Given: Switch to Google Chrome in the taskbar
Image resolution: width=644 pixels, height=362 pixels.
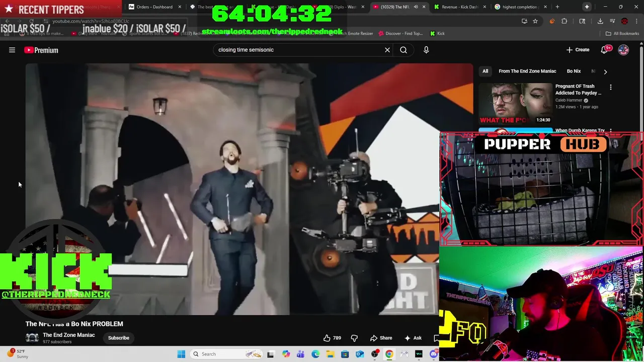Looking at the screenshot, I should pyautogui.click(x=389, y=354).
